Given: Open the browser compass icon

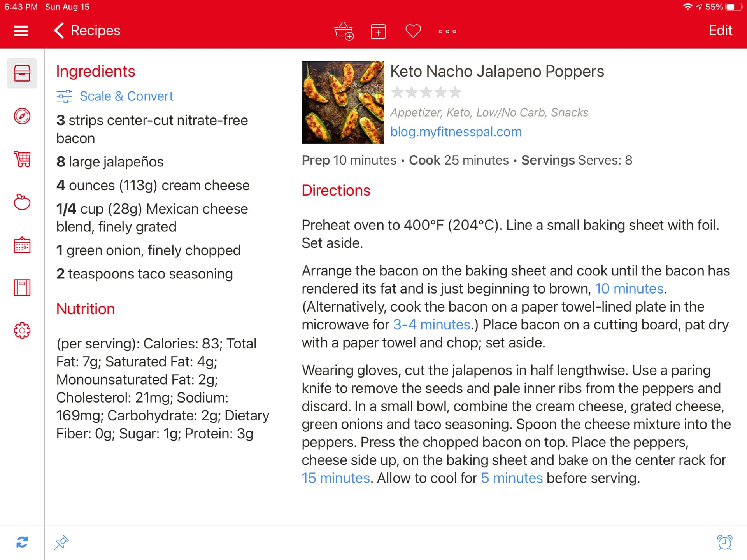Looking at the screenshot, I should [22, 116].
